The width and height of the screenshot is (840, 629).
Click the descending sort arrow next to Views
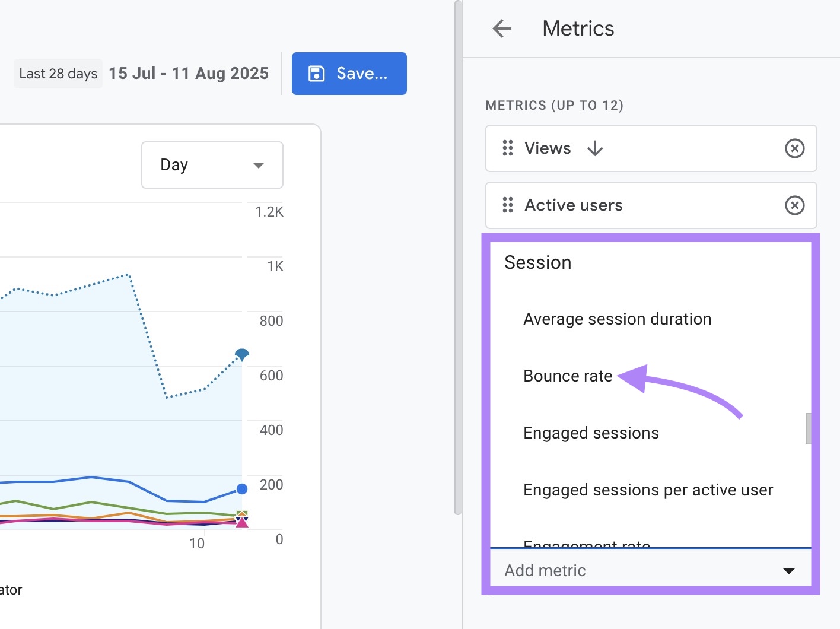(595, 148)
